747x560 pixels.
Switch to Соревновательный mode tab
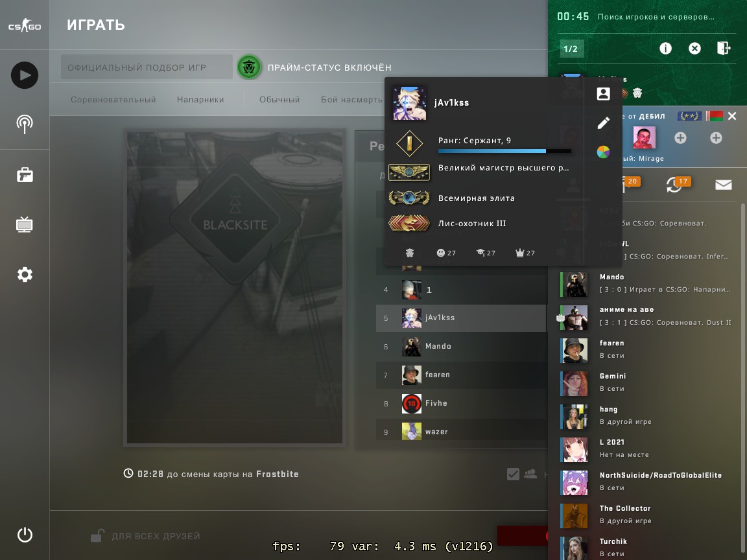point(113,100)
